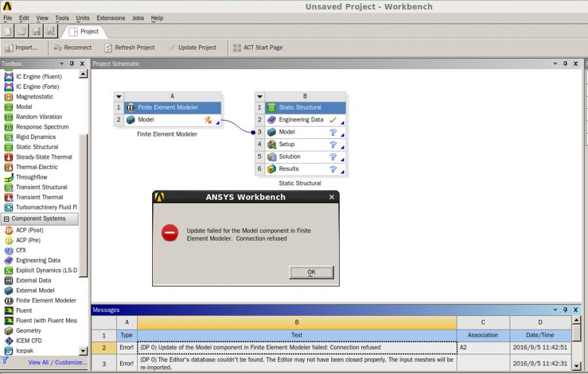Click View All / Customize link

point(57,362)
